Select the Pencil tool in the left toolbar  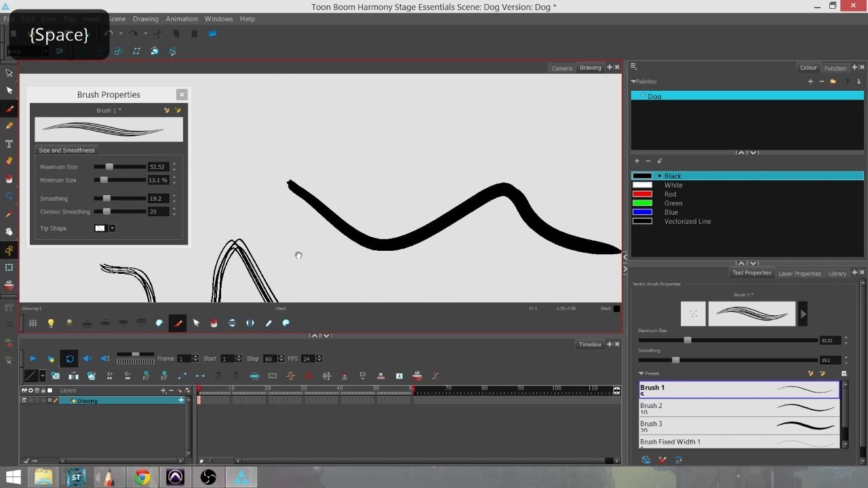(x=9, y=126)
